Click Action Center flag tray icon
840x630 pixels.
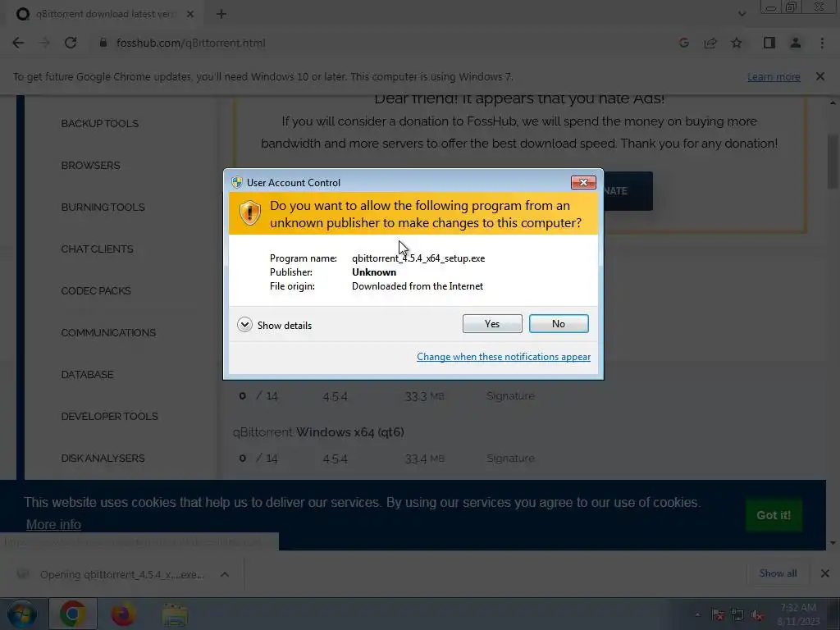click(718, 615)
